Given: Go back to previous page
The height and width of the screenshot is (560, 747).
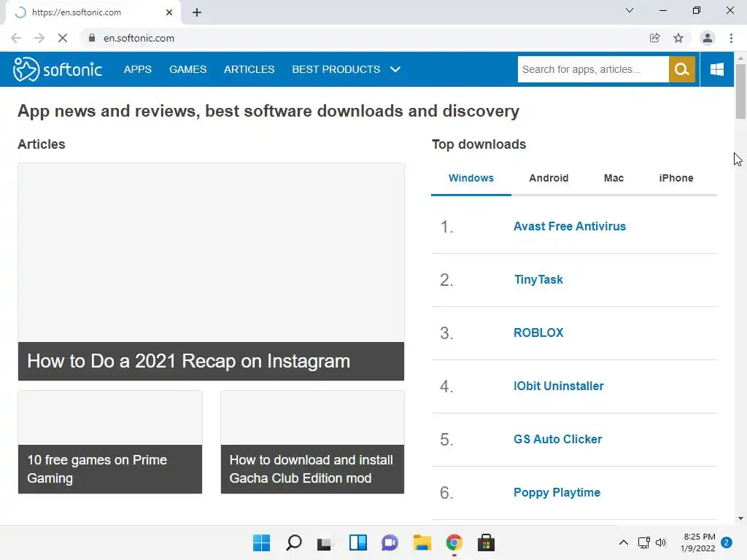Looking at the screenshot, I should (x=16, y=38).
